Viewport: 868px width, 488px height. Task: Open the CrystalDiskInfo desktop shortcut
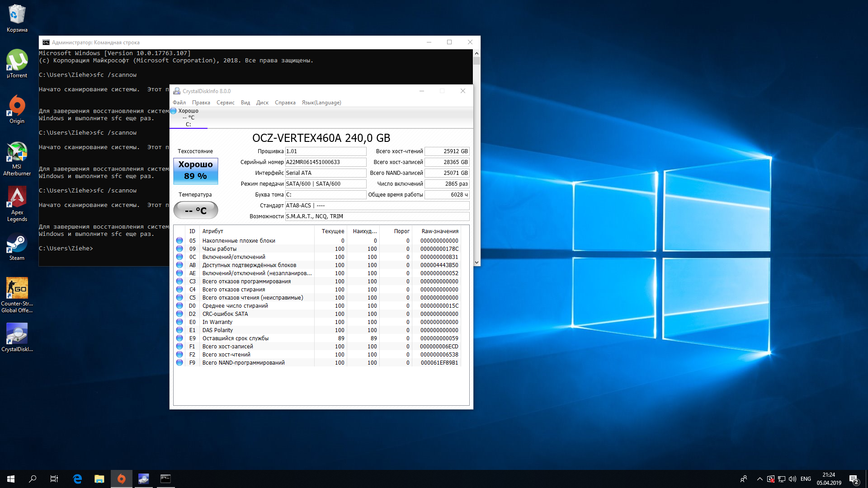(x=17, y=337)
